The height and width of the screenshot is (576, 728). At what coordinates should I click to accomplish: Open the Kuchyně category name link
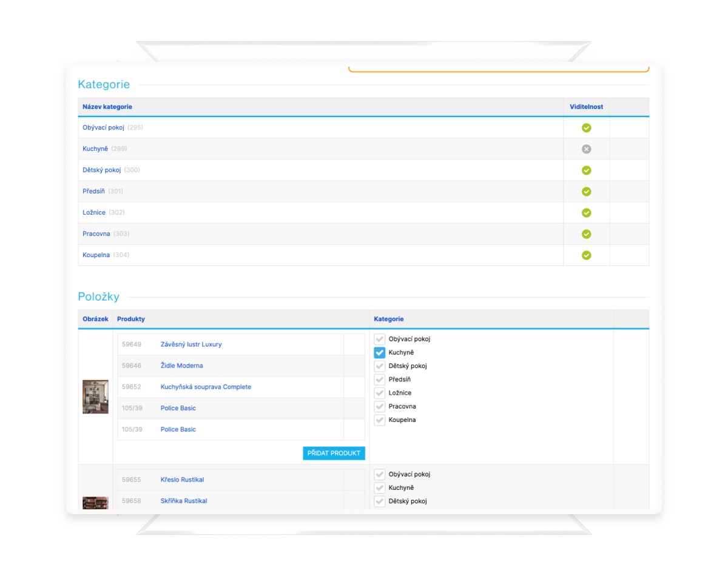click(x=95, y=149)
